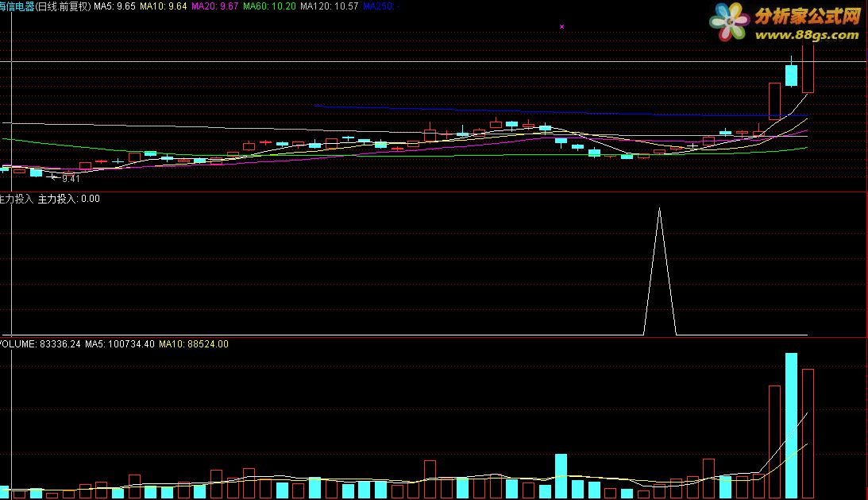This screenshot has width=868, height=500.
Task: Click the magenta x marker above chart
Action: pos(562,26)
